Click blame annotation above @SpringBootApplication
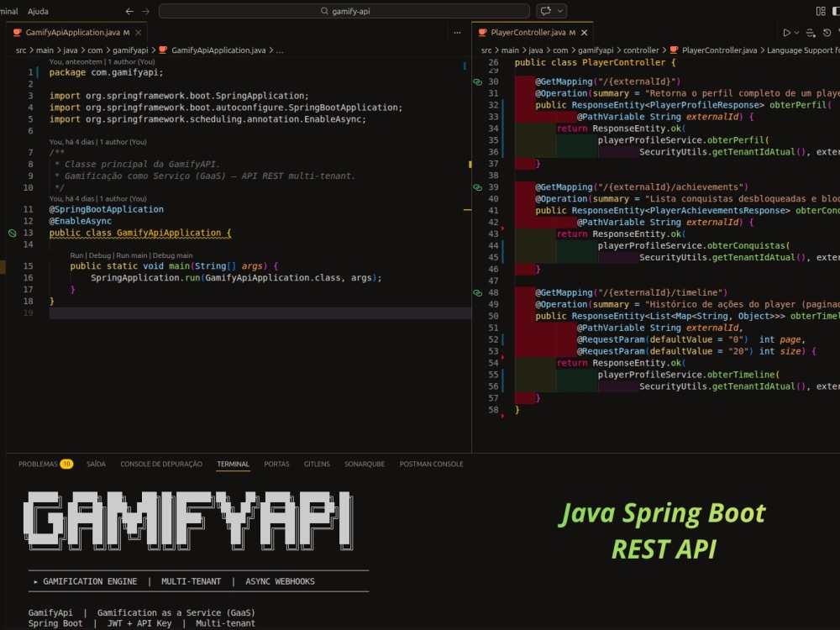The image size is (840, 630). click(97, 199)
